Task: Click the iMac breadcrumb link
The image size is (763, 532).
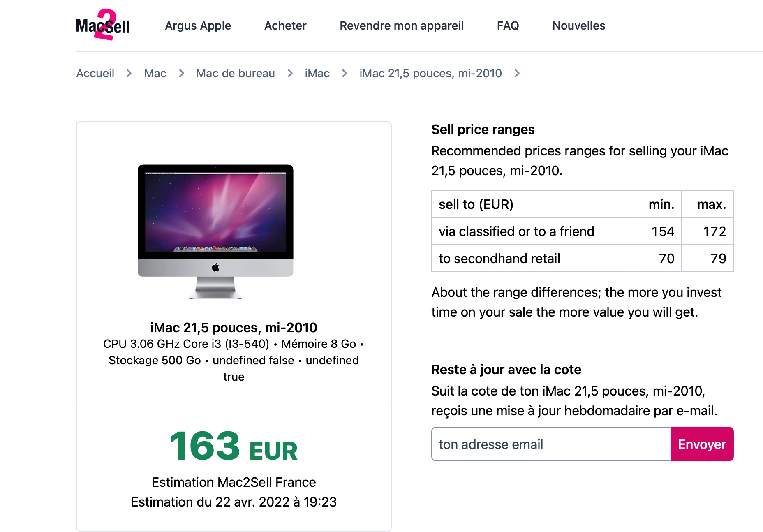Action: [x=317, y=73]
